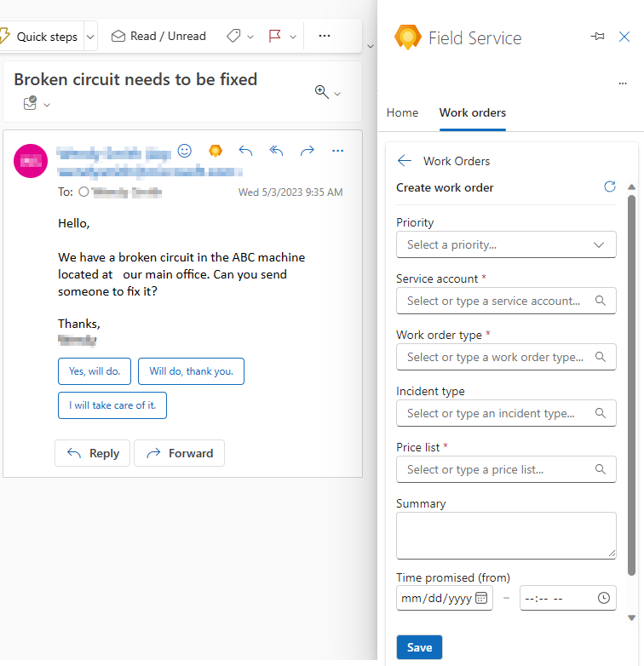Click the Time promised date field
The height and width of the screenshot is (666, 644).
445,598
